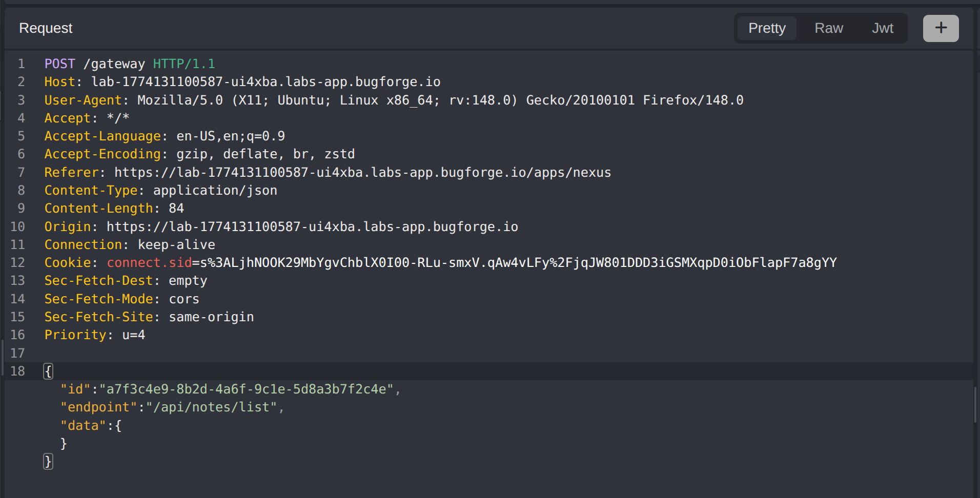The image size is (980, 498).
Task: Click the connect.sid cookie name
Action: (149, 263)
